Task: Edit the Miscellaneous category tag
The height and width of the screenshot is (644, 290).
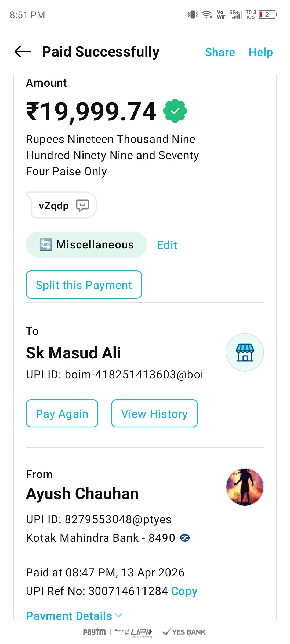Action: click(x=167, y=245)
